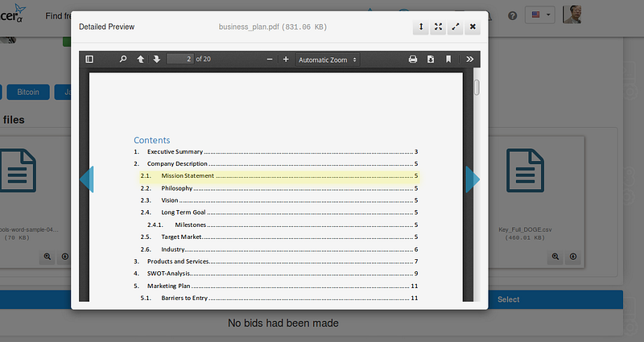Image resolution: width=644 pixels, height=342 pixels.
Task: Click the PDF viewer vertical scrollbar
Action: point(477,185)
